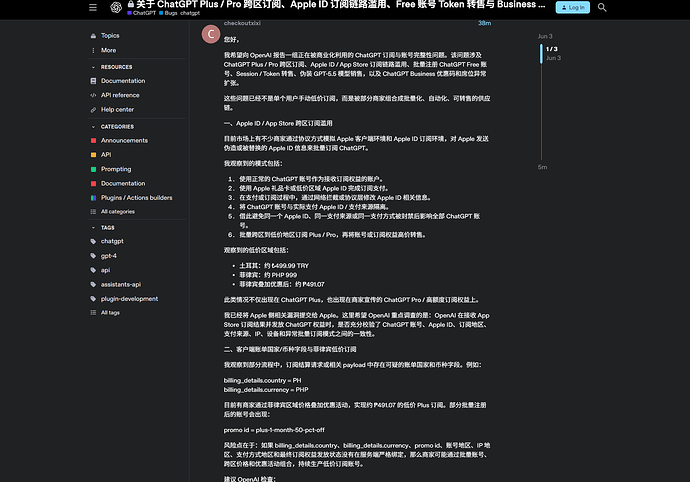Image resolution: width=690 pixels, height=482 pixels.
Task: Click the assistants-api tag icon
Action: 93,285
